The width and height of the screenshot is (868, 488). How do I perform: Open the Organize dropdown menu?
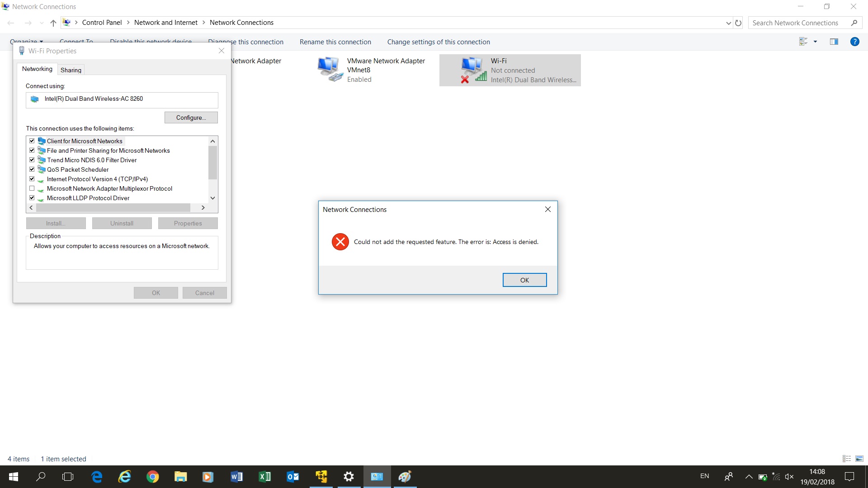(x=26, y=42)
